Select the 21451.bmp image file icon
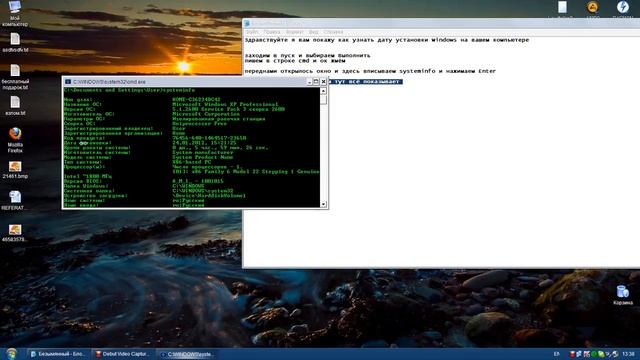 [15, 170]
